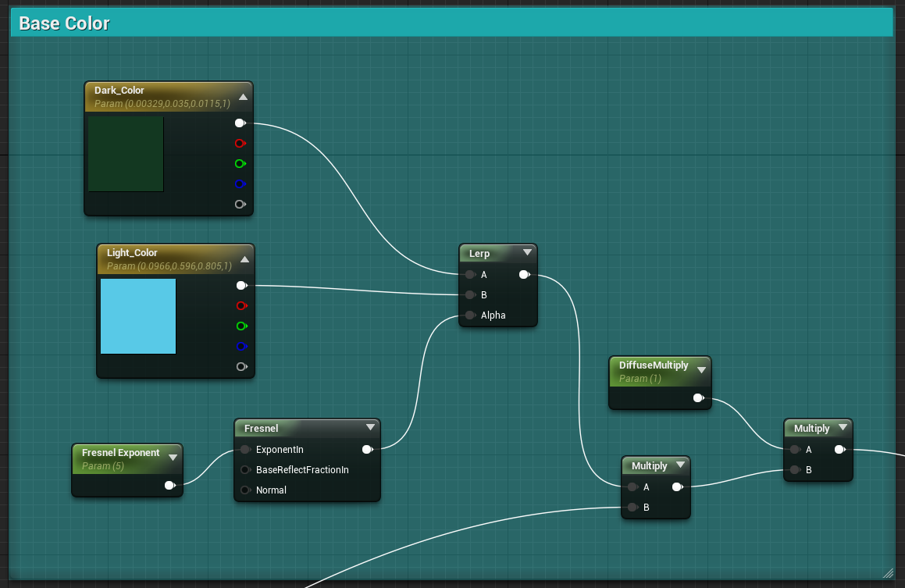This screenshot has height=588, width=905.
Task: Click the red output pin of Dark_Color
Action: (240, 143)
